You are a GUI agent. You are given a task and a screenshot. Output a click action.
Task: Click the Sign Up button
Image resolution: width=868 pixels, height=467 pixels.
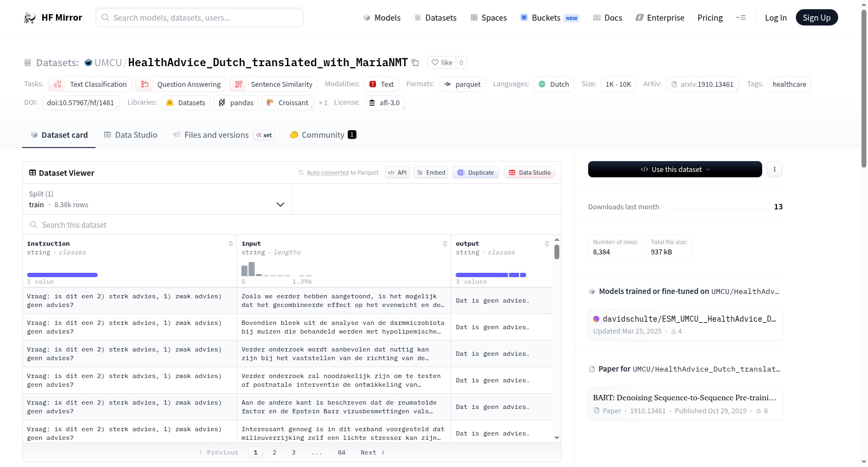coord(817,17)
